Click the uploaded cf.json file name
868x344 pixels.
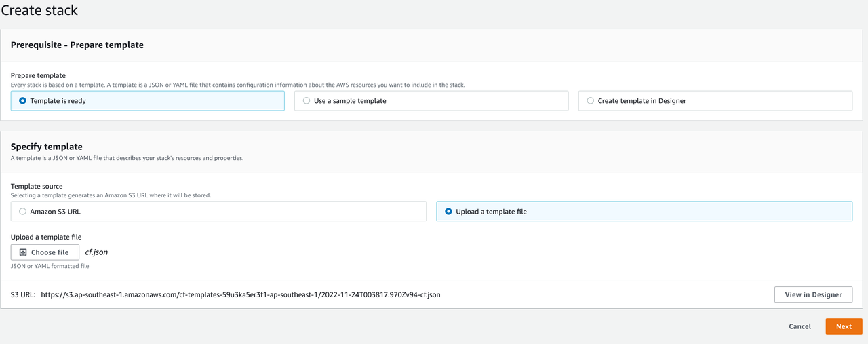click(96, 252)
